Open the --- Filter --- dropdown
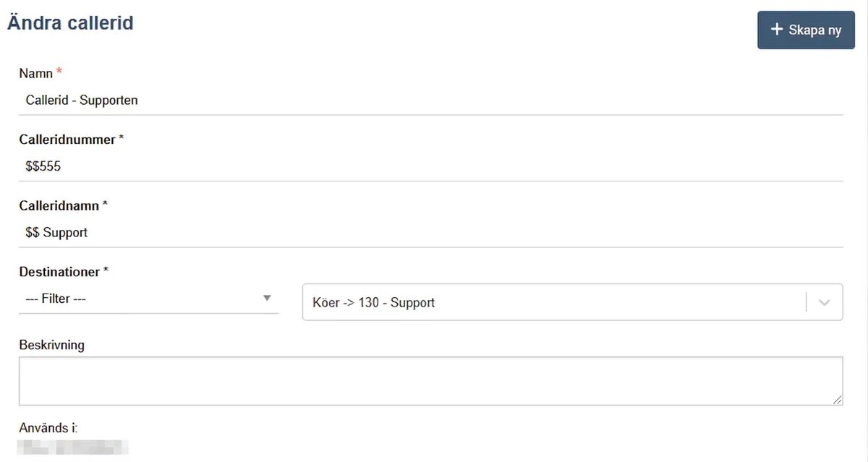 coord(148,299)
